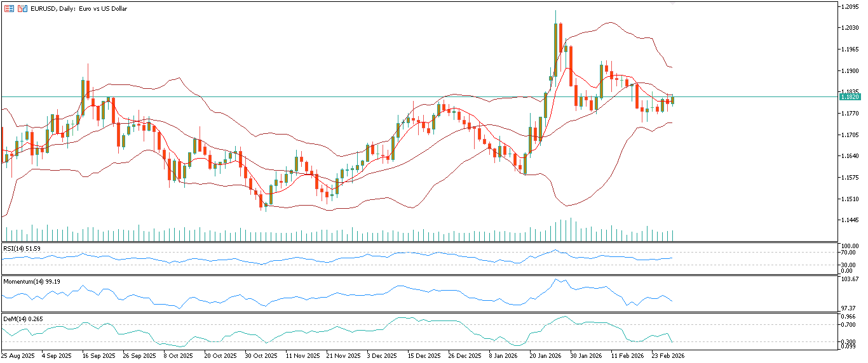Click the RSI scale value 30.00

coord(849,265)
